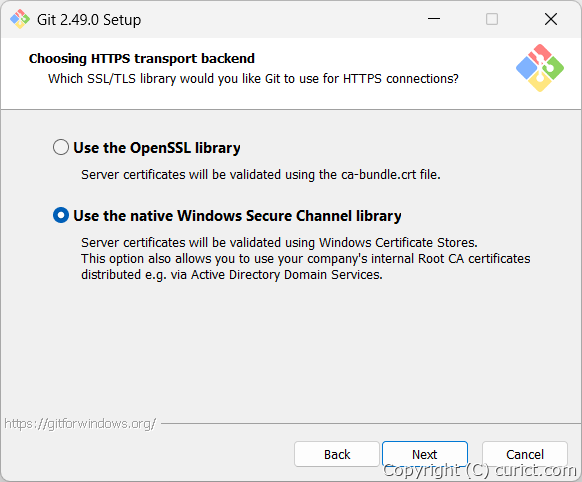Click the grayed-out maximize window icon
582x482 pixels.
(x=492, y=19)
